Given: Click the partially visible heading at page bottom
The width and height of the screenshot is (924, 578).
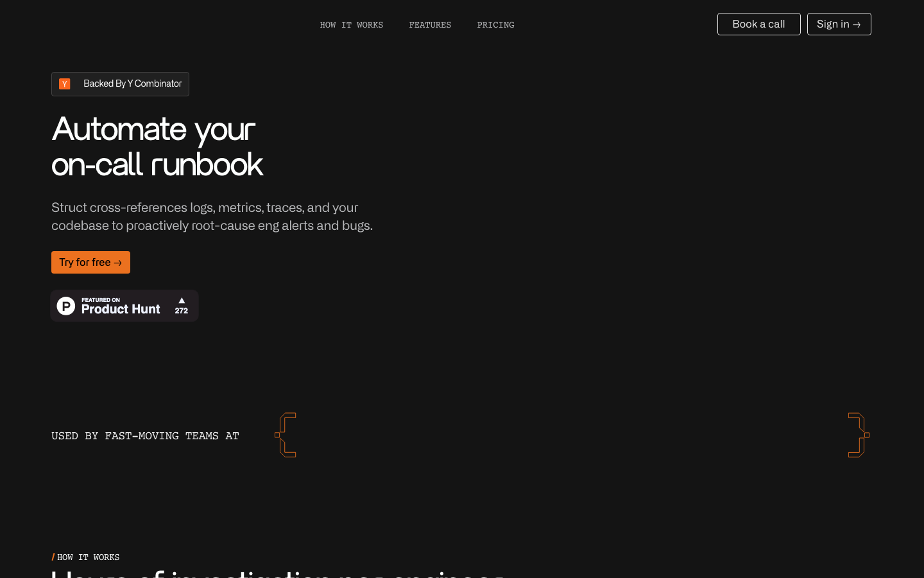Looking at the screenshot, I should (277, 573).
